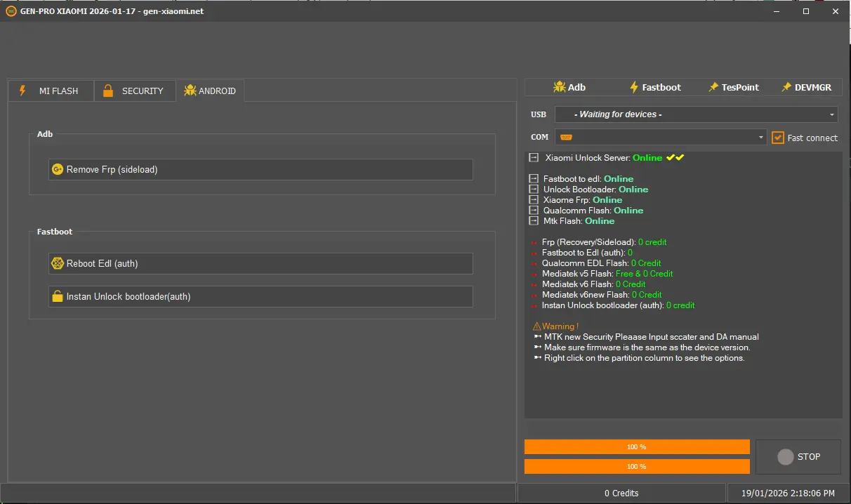The width and height of the screenshot is (851, 504).
Task: Click the Online status of Unlock Bootloader
Action: tap(633, 190)
